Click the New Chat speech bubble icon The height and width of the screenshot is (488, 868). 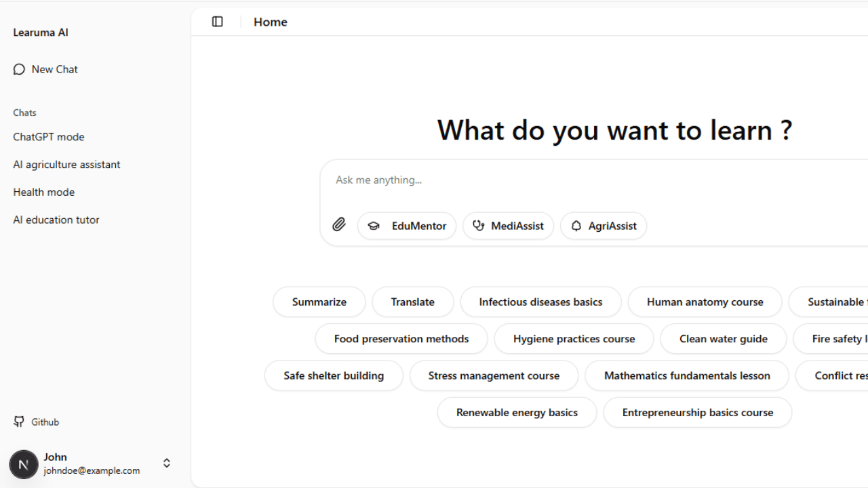point(19,69)
